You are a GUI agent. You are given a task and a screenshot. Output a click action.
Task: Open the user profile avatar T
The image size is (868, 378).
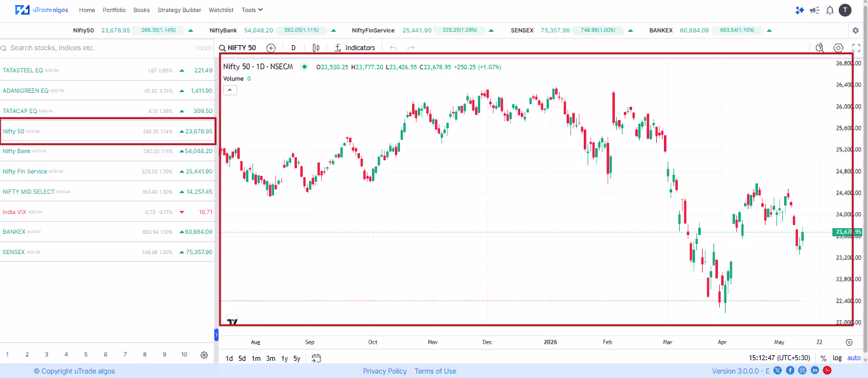click(x=844, y=10)
